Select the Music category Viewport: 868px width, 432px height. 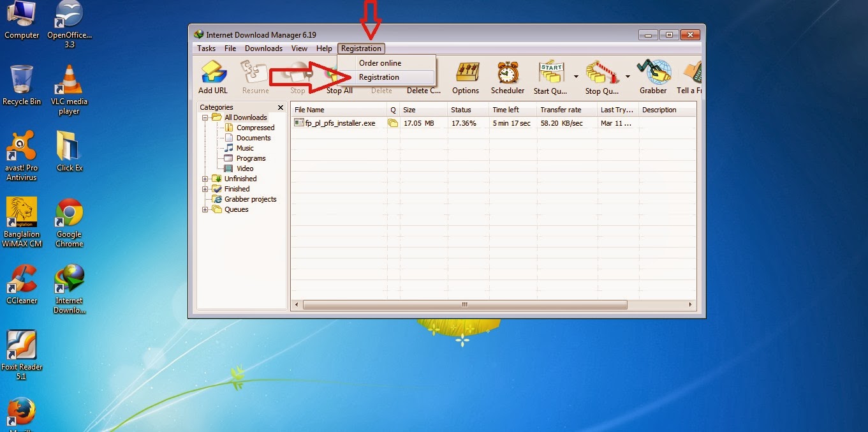[245, 148]
